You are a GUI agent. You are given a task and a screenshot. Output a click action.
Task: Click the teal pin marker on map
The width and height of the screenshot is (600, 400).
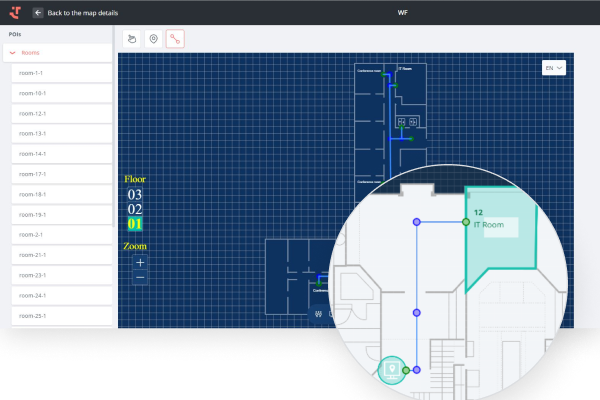392,370
